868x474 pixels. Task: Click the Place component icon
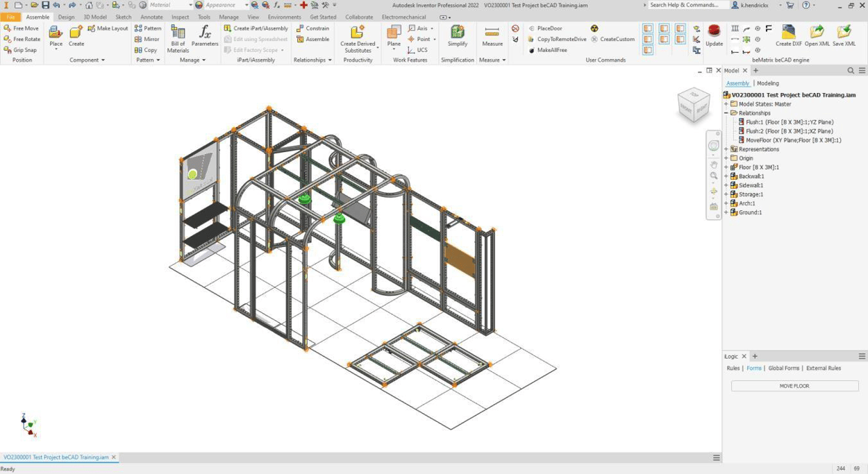point(56,36)
